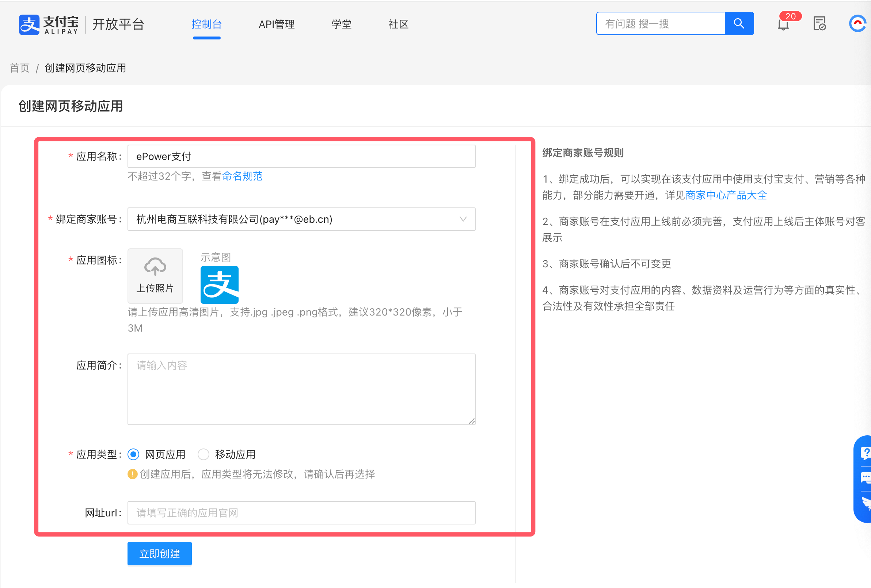Go to 首页 breadcrumb

tap(19, 68)
